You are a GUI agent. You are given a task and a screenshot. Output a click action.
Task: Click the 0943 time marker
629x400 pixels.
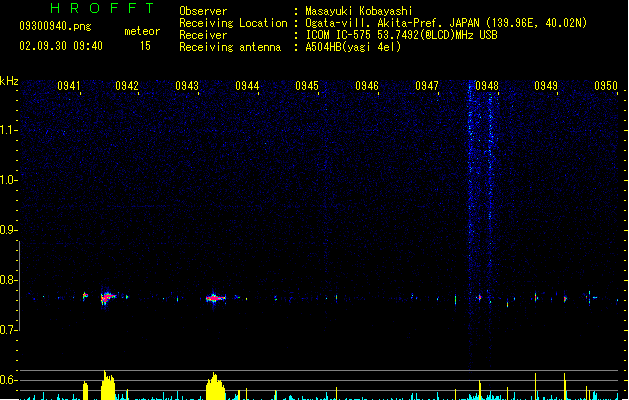[x=187, y=86]
